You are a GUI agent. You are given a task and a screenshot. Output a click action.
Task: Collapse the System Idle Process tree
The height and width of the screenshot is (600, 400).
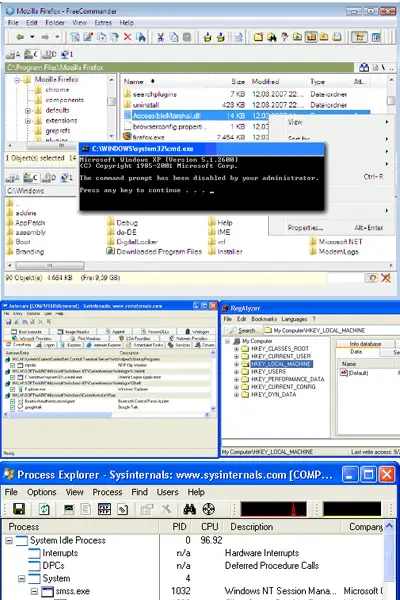pyautogui.click(x=9, y=540)
